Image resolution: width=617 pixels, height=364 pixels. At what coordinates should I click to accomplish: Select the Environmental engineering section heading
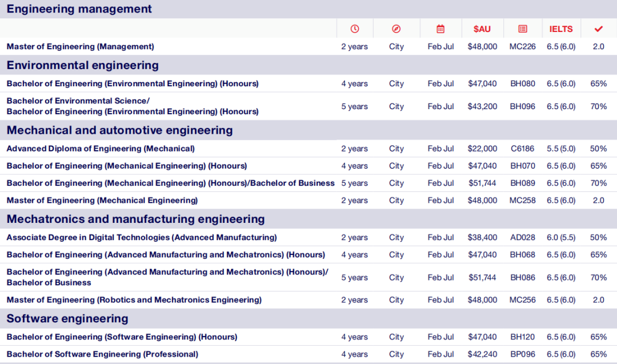pyautogui.click(x=83, y=65)
